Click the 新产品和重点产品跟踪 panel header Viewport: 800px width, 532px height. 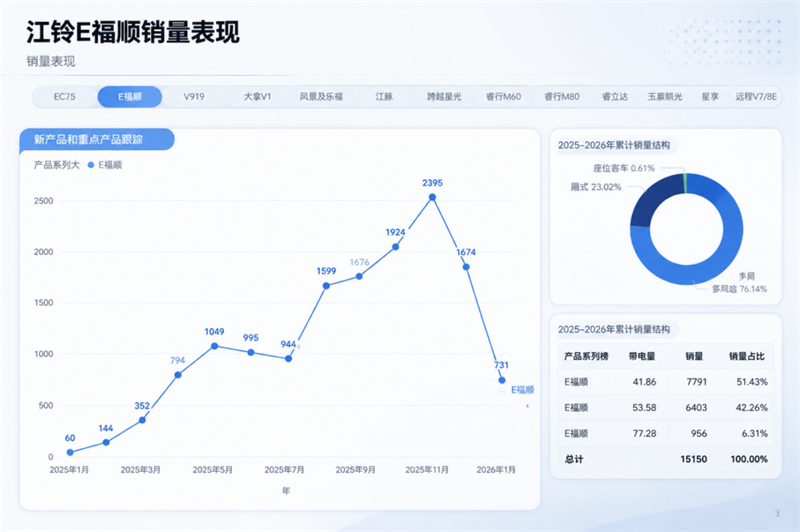[97, 140]
